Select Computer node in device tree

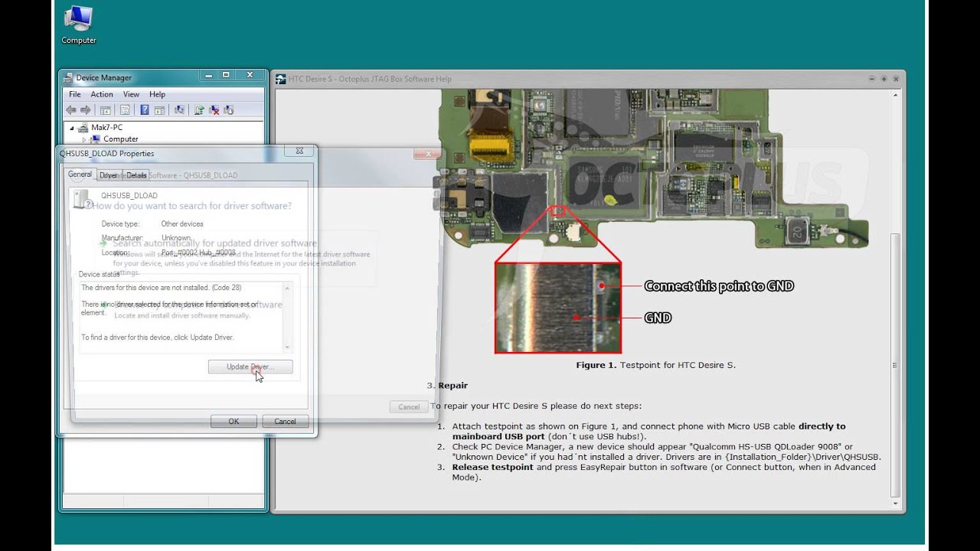(120, 139)
